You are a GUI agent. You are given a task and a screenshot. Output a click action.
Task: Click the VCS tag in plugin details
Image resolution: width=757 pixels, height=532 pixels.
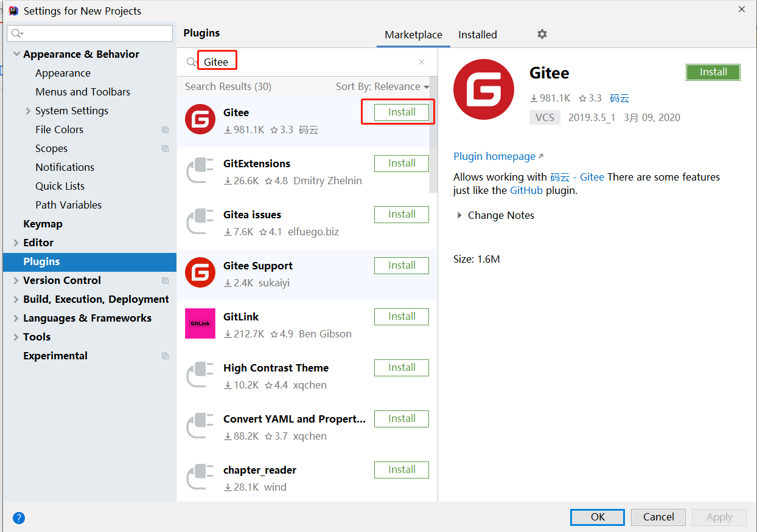coord(545,117)
